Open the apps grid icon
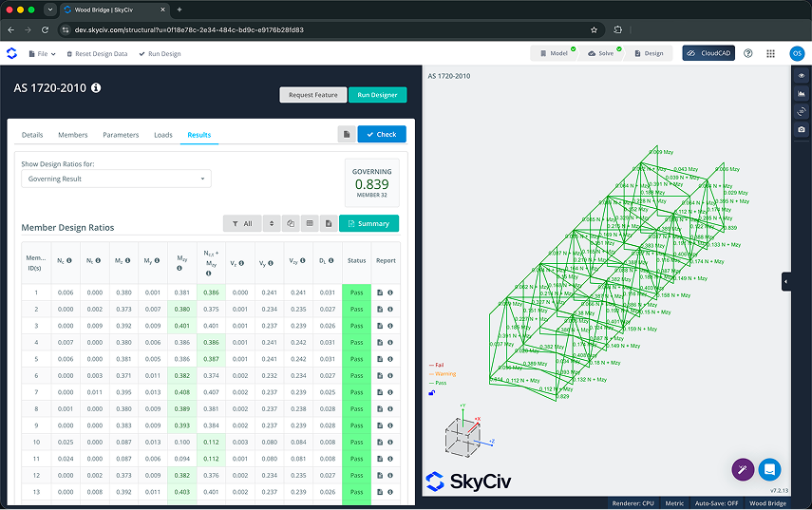The height and width of the screenshot is (510, 812). point(770,53)
